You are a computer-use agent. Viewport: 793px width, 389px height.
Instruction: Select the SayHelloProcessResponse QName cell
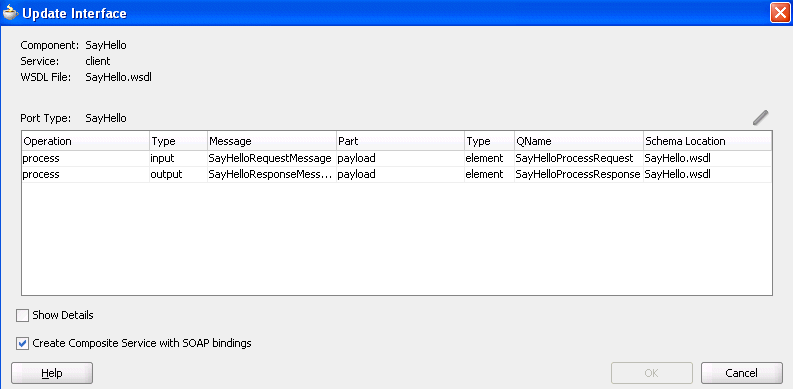[579, 175]
